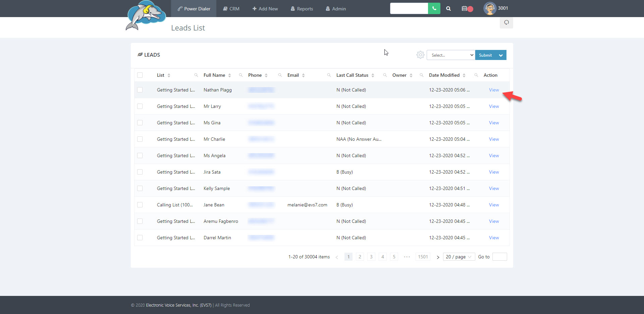Click previous page arrow
The width and height of the screenshot is (644, 314).
337,257
